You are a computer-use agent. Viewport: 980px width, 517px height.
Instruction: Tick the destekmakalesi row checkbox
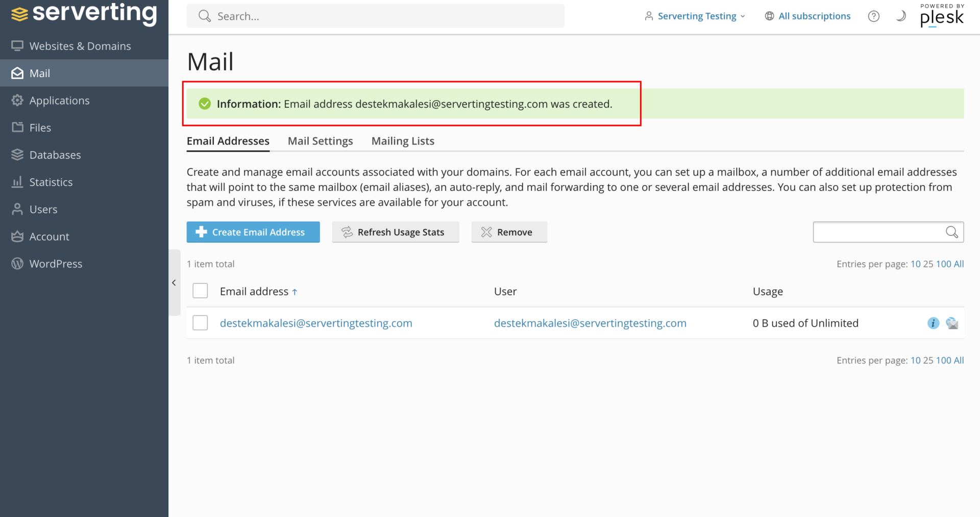click(200, 323)
